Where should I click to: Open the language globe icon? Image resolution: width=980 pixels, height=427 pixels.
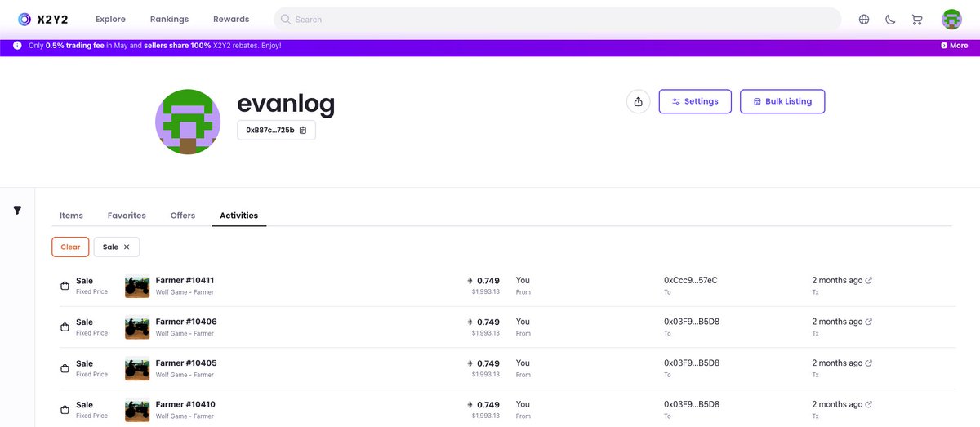864,20
